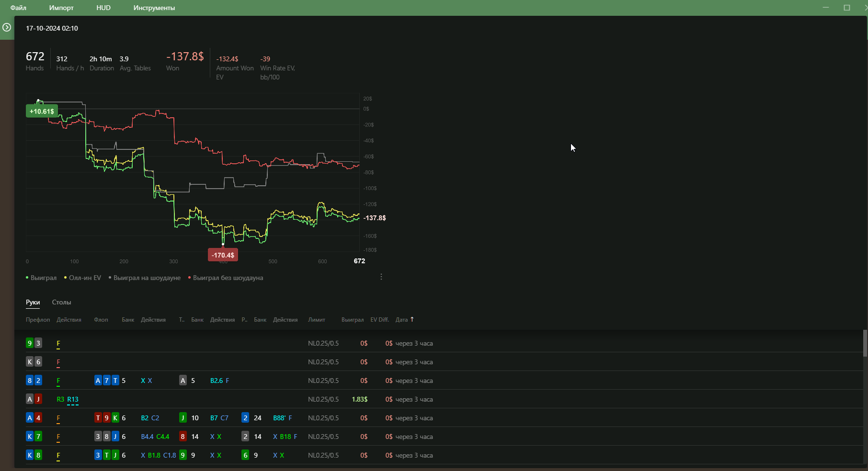Click the Дата sort arrow icon
This screenshot has width=868, height=471.
[412, 319]
